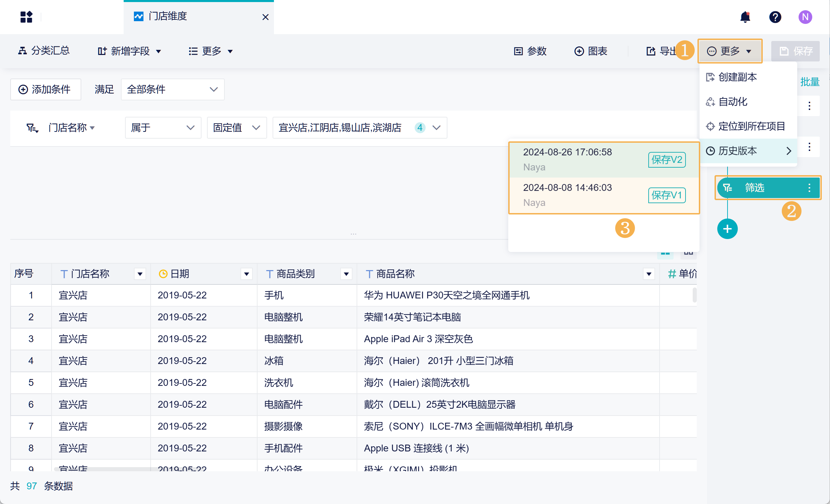Screen dimensions: 830x504
Task: Click row number 5 cell
Action: click(x=31, y=383)
